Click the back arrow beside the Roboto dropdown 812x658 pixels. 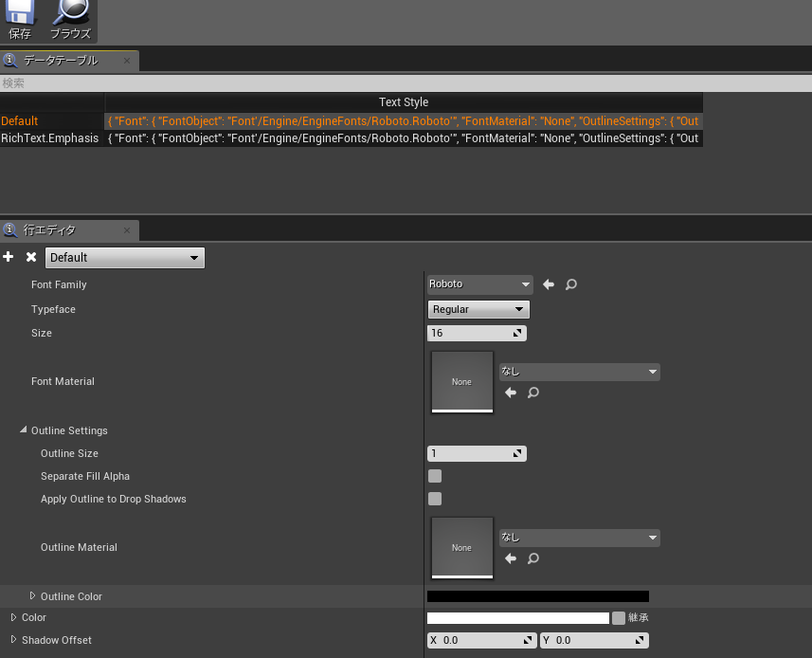[548, 283]
